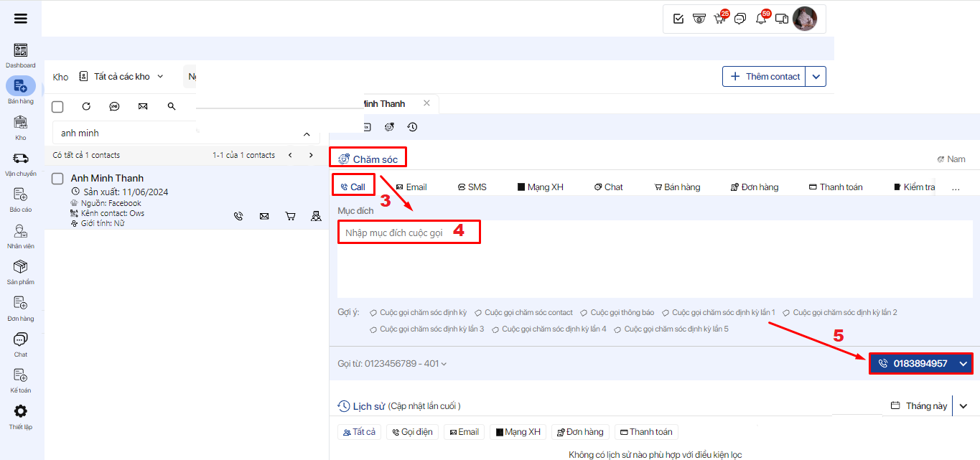Click phone icon on Anh Minh Thanh row
Image resolution: width=980 pixels, height=460 pixels.
tap(238, 216)
